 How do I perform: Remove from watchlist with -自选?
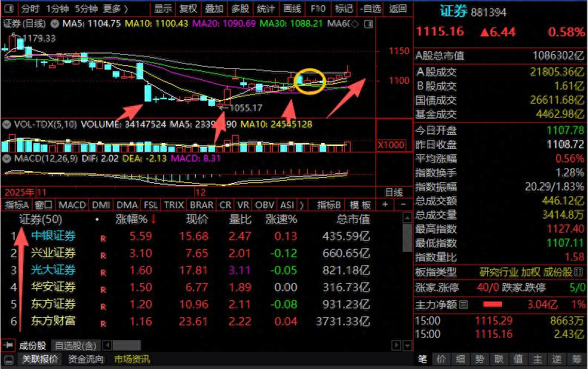click(370, 8)
